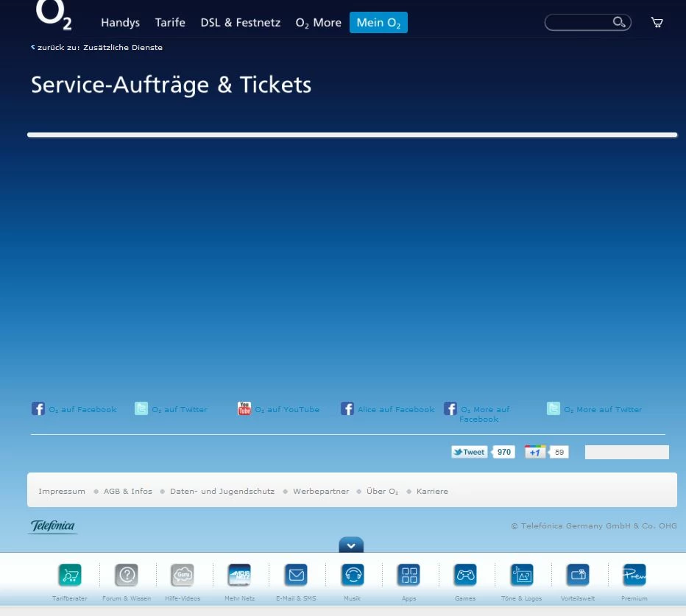
Task: Open the O2 More menu
Action: pyautogui.click(x=319, y=23)
